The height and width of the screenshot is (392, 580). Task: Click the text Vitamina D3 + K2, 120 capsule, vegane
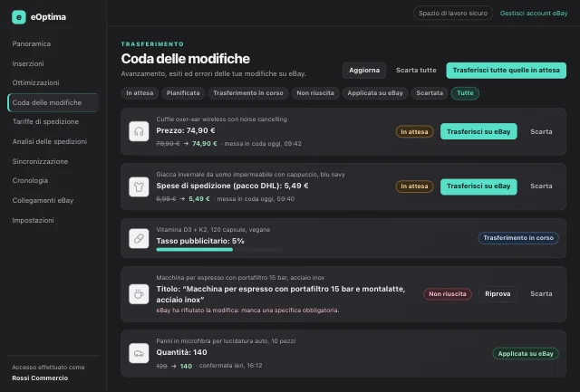coord(213,230)
